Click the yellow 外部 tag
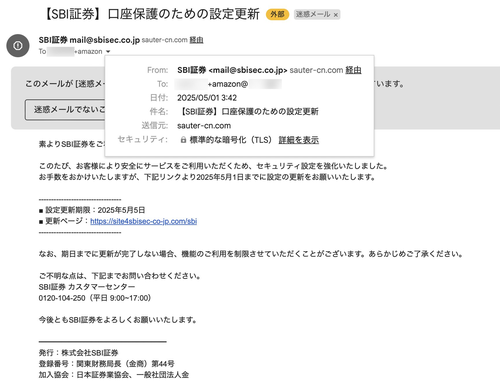 (x=277, y=14)
